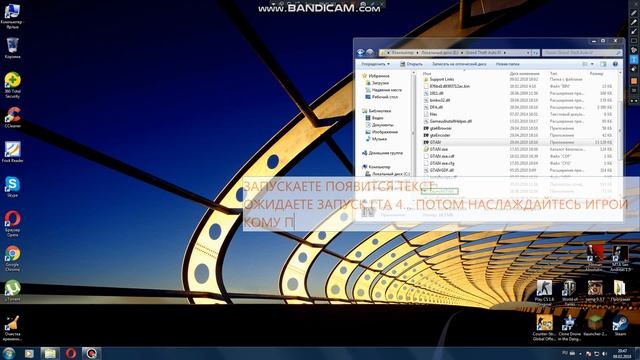Viewport: 640px width, 360px height.
Task: Open the samp 0.37 desktop icon
Action: pos(595,291)
